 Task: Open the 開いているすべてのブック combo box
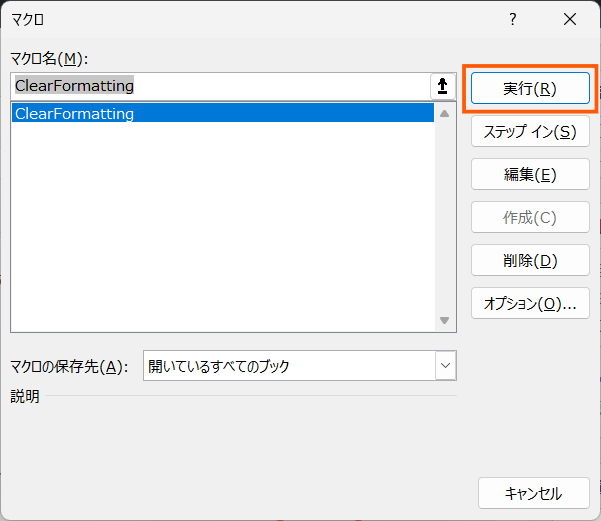coord(288,366)
